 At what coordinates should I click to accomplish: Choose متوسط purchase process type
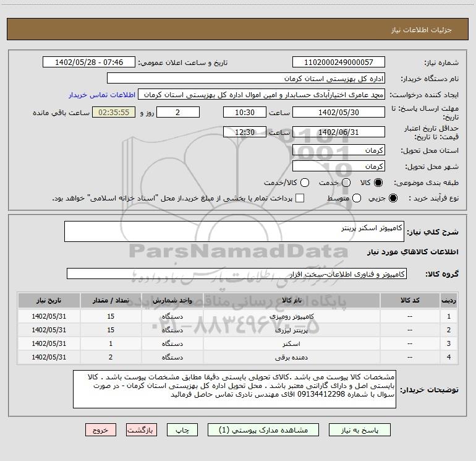point(357,198)
